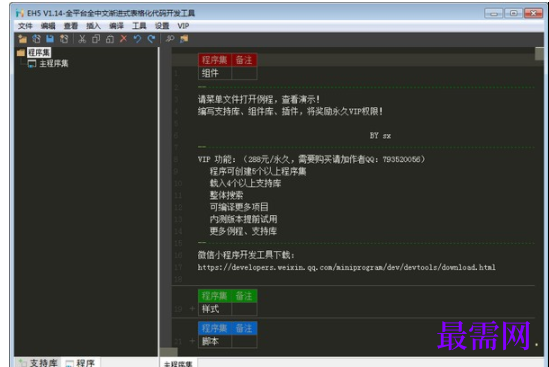Open the developers.weixin.qq.com download link
The width and height of the screenshot is (549, 367).
point(347,267)
